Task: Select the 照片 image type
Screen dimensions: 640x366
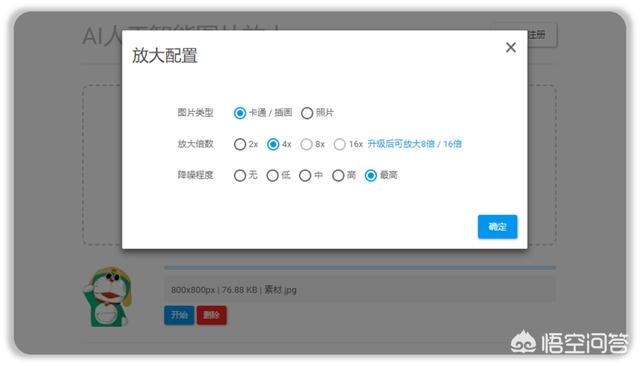Action: pos(307,113)
